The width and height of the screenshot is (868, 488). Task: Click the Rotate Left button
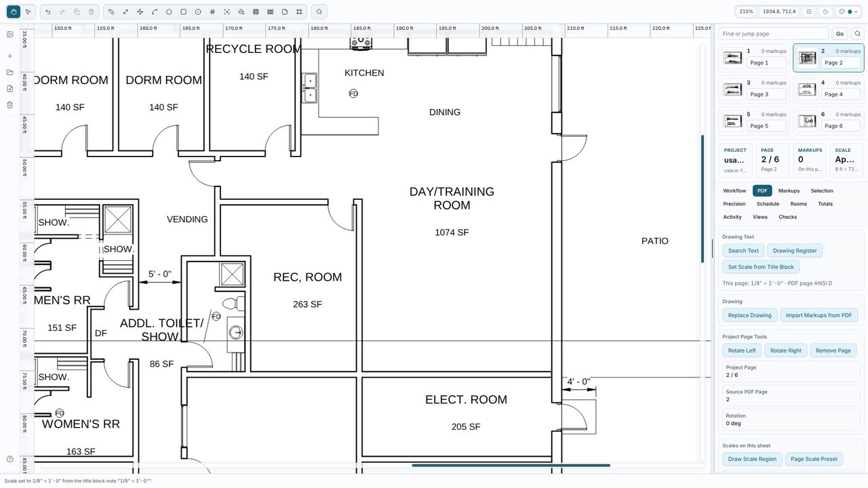[x=742, y=350]
